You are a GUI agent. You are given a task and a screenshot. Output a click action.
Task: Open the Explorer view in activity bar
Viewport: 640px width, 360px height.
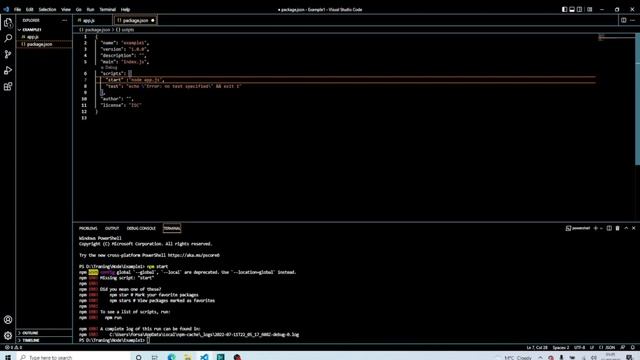(x=8, y=23)
